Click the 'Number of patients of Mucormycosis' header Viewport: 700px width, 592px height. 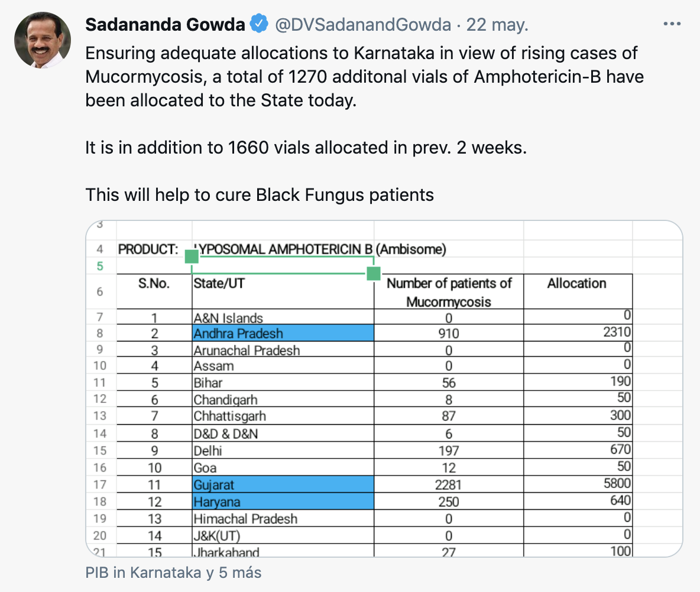coord(449,292)
